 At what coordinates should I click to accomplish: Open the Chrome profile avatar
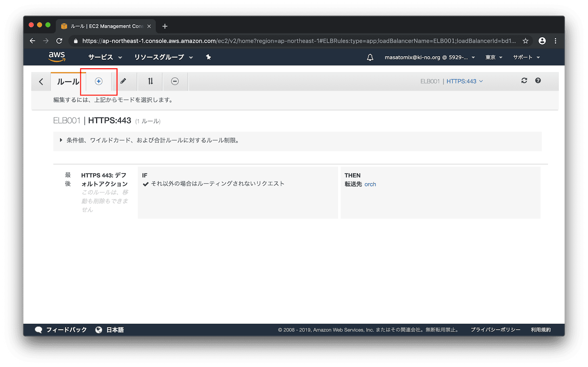(542, 41)
